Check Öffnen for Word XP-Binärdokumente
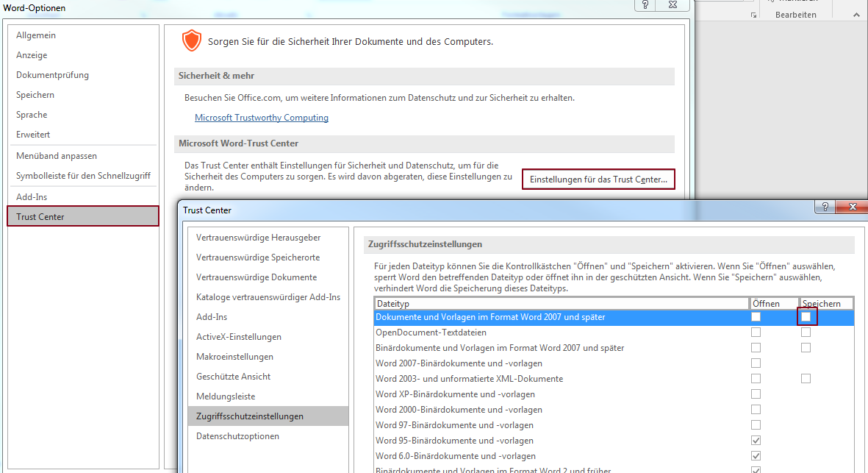 coord(756,394)
